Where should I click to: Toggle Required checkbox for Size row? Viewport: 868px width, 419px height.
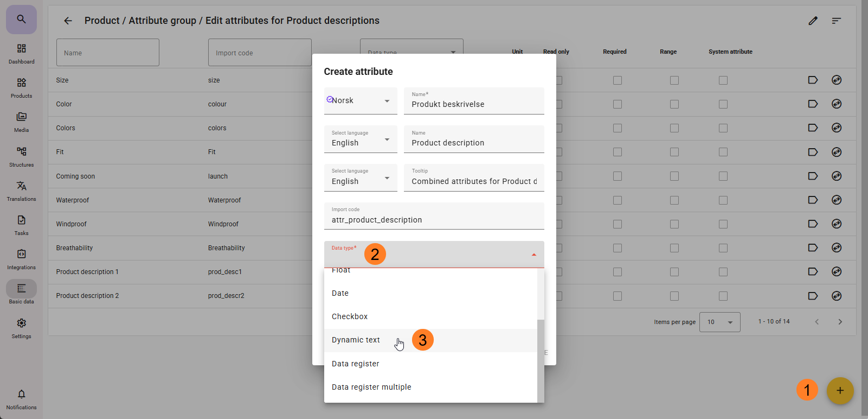pyautogui.click(x=618, y=80)
